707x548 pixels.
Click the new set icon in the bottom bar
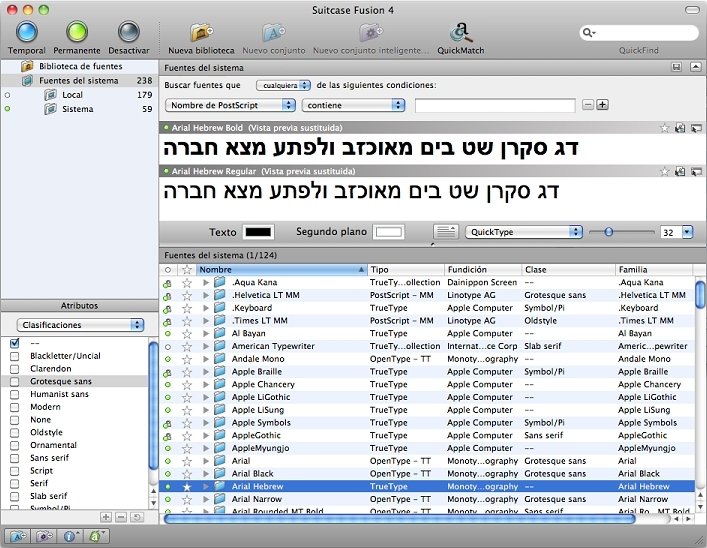click(18, 536)
